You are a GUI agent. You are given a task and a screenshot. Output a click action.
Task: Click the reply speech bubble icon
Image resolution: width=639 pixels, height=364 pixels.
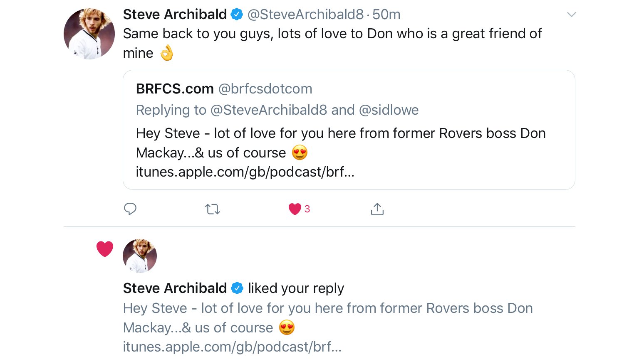point(130,209)
